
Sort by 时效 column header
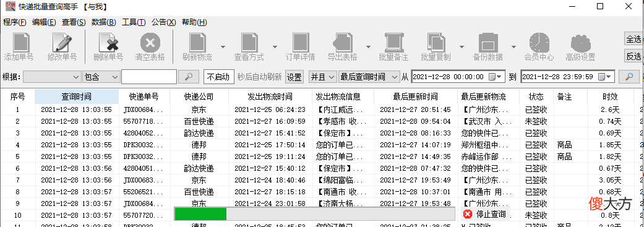pos(611,97)
